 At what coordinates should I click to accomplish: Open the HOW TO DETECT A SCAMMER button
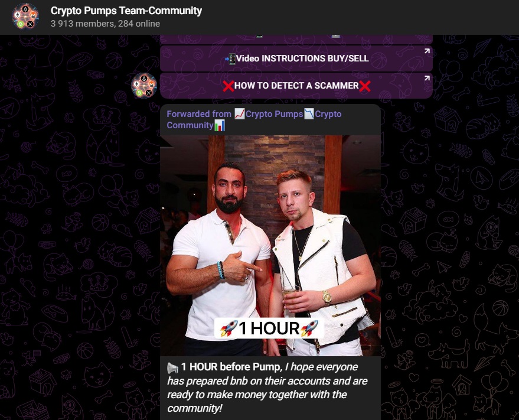point(296,86)
